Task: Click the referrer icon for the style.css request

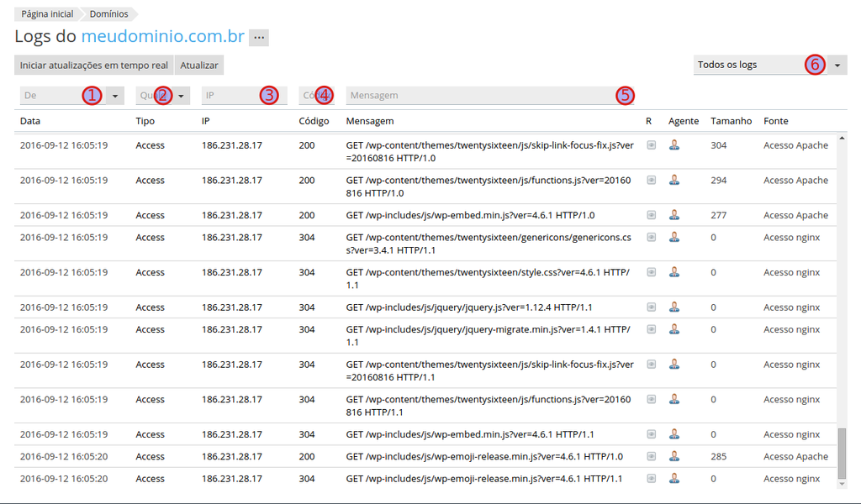Action: 651,272
